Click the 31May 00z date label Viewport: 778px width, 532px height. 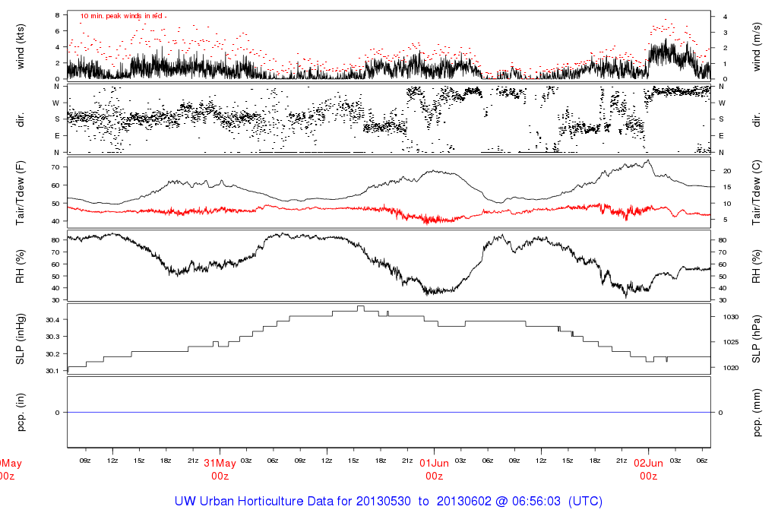click(x=220, y=470)
